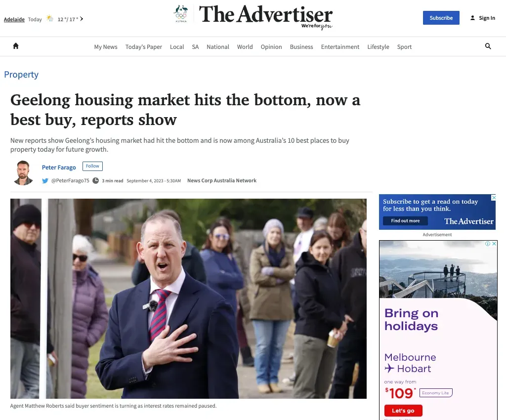Click the red Let's go button
This screenshot has width=506, height=420.
403,411
